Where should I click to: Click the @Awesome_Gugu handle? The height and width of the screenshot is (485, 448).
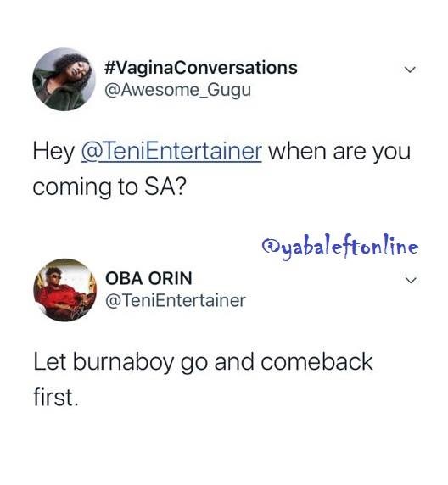click(x=178, y=90)
